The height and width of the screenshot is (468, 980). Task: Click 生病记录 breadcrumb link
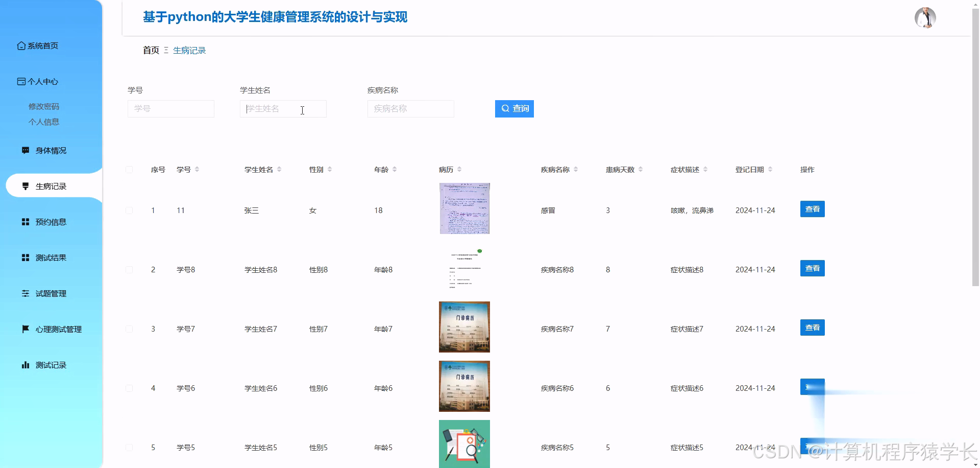tap(189, 51)
